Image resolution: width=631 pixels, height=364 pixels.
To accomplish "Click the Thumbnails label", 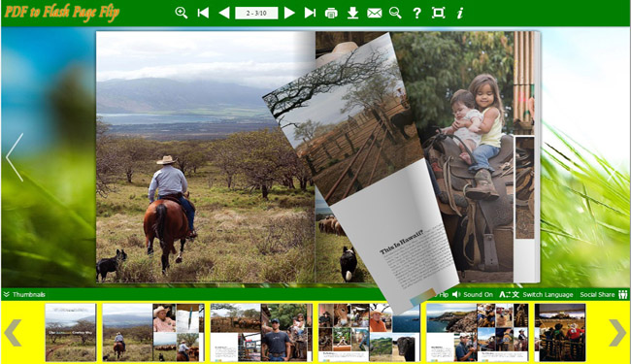I will (28, 294).
